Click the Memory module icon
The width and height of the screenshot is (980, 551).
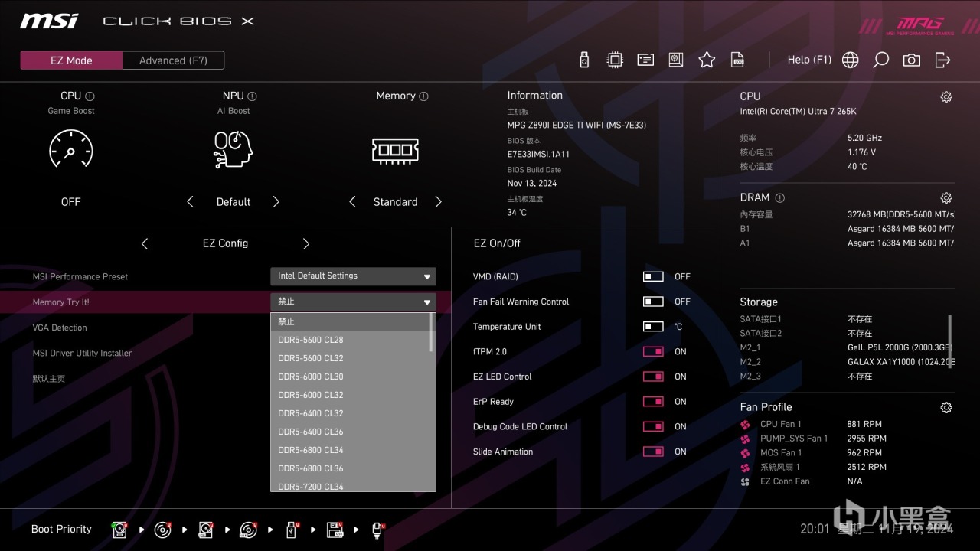[x=395, y=150]
